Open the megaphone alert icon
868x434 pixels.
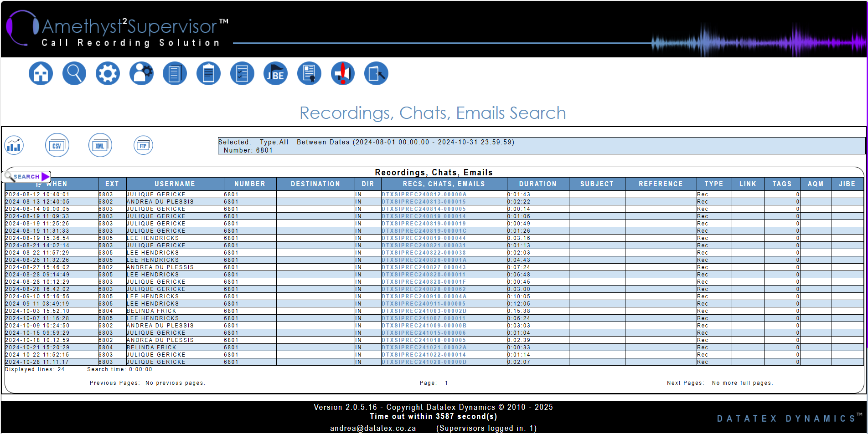[x=343, y=73]
